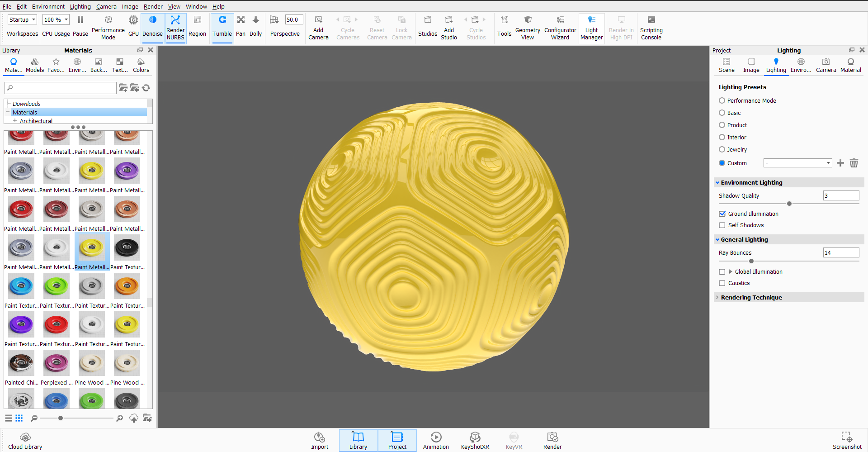
Task: Open the Custom lighting preset dropdown
Action: (797, 163)
